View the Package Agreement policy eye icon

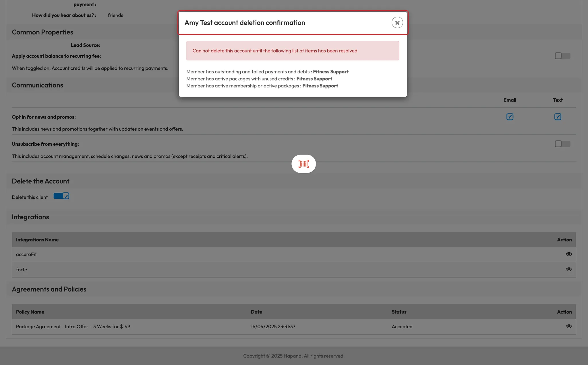568,326
